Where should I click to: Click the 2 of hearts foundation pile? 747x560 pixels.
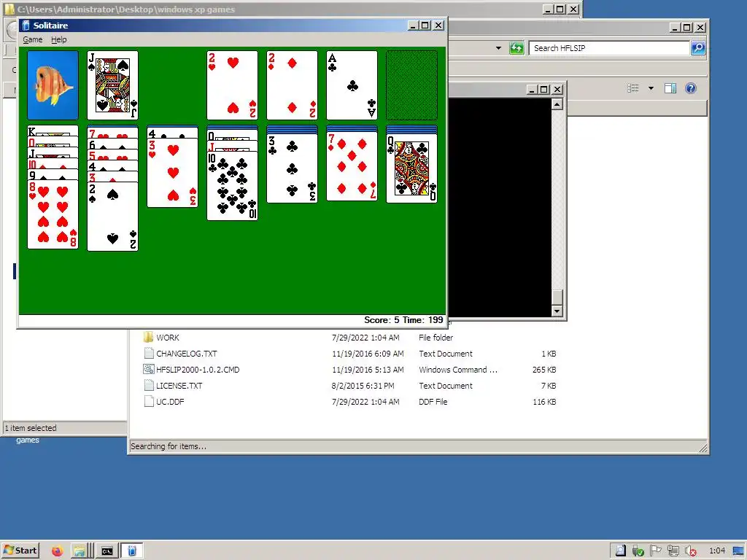tap(233, 85)
